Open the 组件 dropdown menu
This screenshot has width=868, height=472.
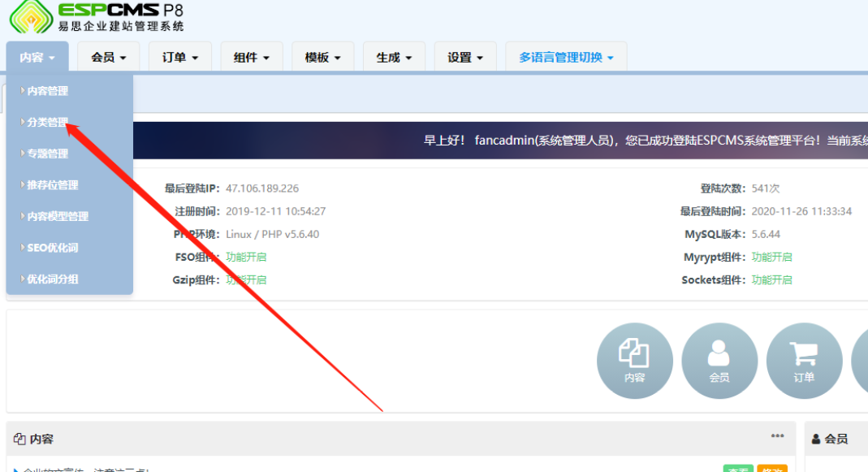[251, 58]
